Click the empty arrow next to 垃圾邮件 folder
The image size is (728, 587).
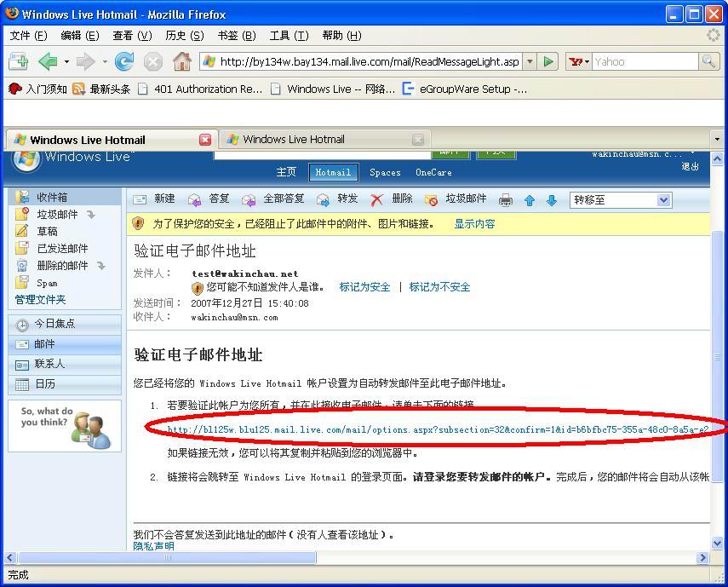coord(91,215)
